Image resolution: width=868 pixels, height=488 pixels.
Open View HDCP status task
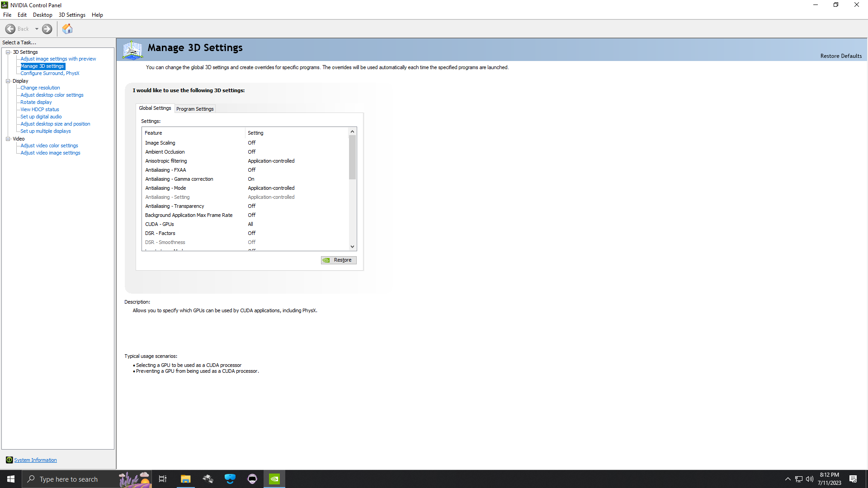(x=40, y=109)
